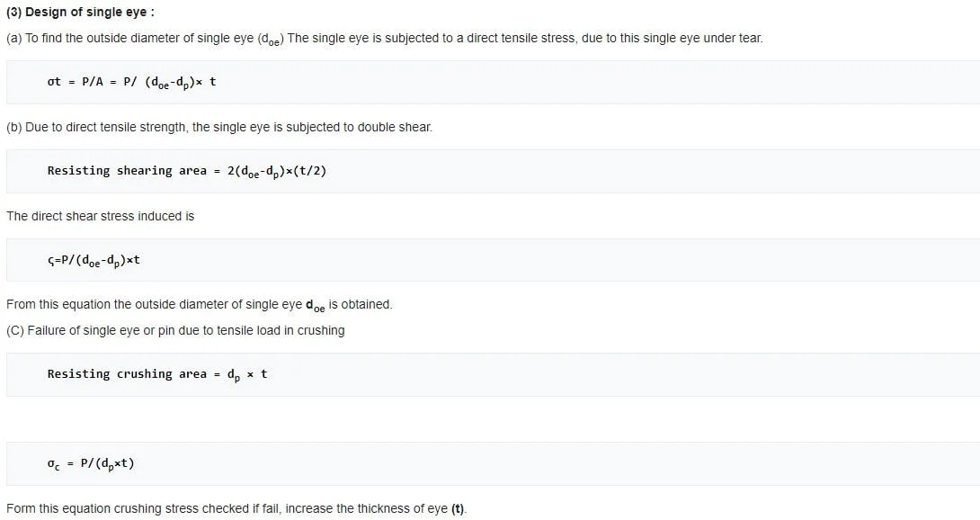The height and width of the screenshot is (520, 980).
Task: Click the sentence starting "From this equation the outside diameter"
Action: point(199,304)
